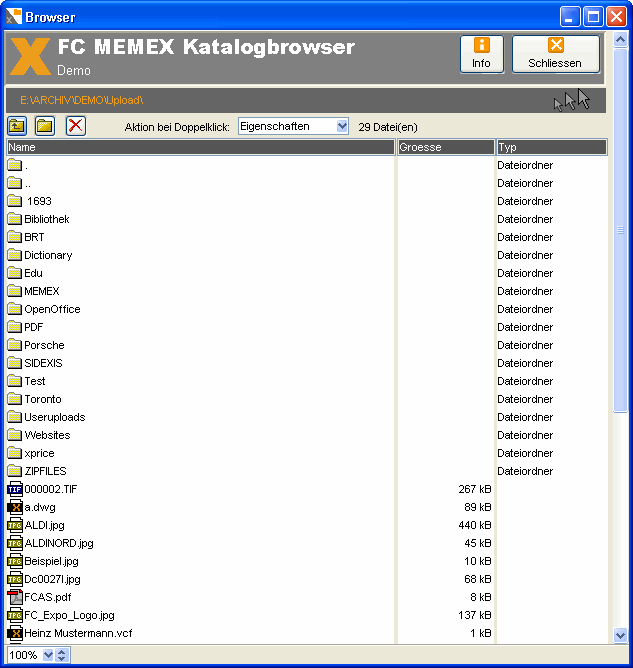Screen dimensions: 633x668
Task: Click the file icon of a.dwg
Action: [x=15, y=507]
